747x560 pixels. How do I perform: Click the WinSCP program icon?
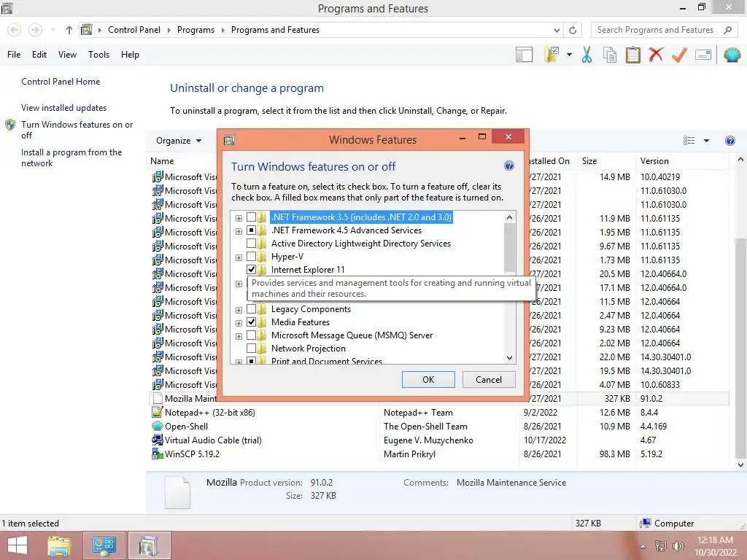click(x=158, y=454)
